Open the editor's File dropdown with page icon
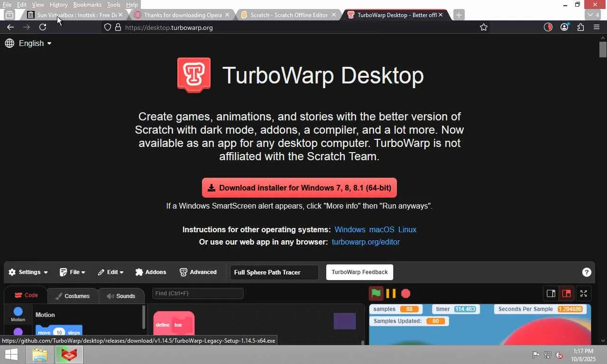607x364 pixels. pyautogui.click(x=73, y=272)
